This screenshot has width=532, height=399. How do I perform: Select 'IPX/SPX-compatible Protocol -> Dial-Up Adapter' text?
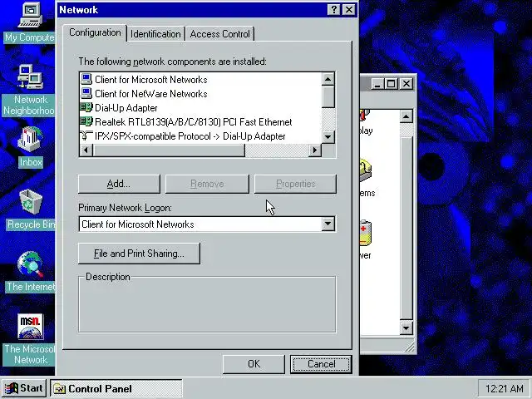pyautogui.click(x=190, y=136)
